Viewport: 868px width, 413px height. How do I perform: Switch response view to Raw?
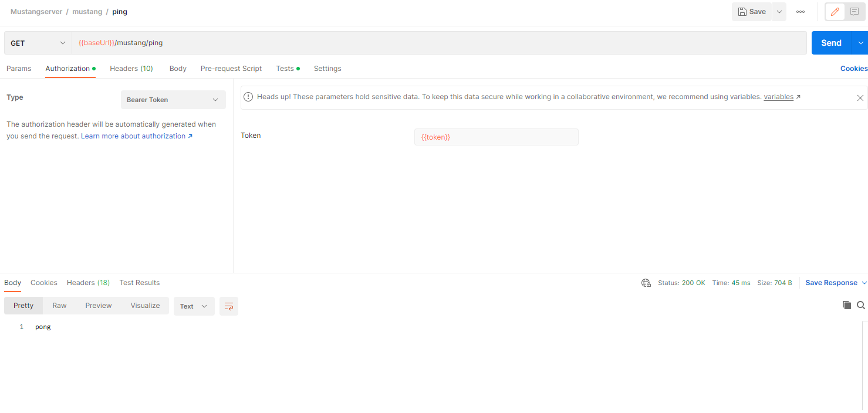[x=59, y=306]
